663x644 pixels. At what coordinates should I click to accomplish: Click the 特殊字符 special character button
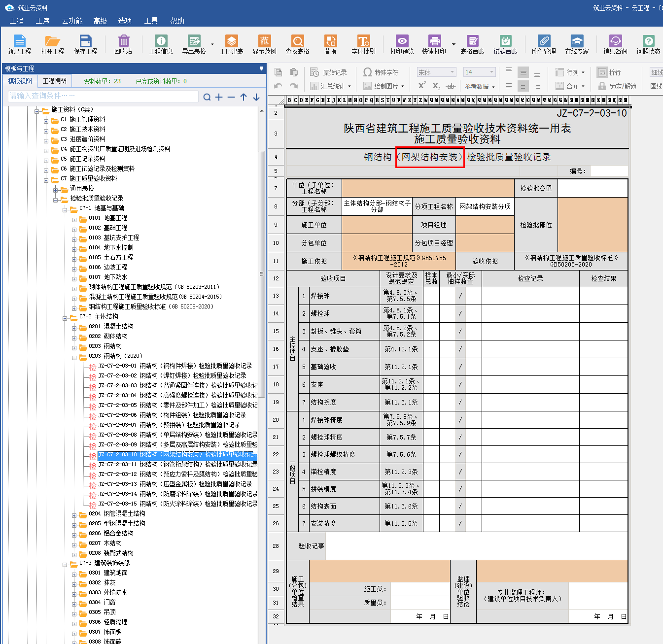[381, 72]
